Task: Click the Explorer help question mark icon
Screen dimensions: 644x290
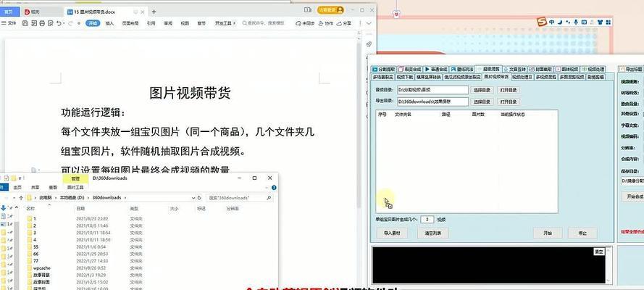Action: 274,187
